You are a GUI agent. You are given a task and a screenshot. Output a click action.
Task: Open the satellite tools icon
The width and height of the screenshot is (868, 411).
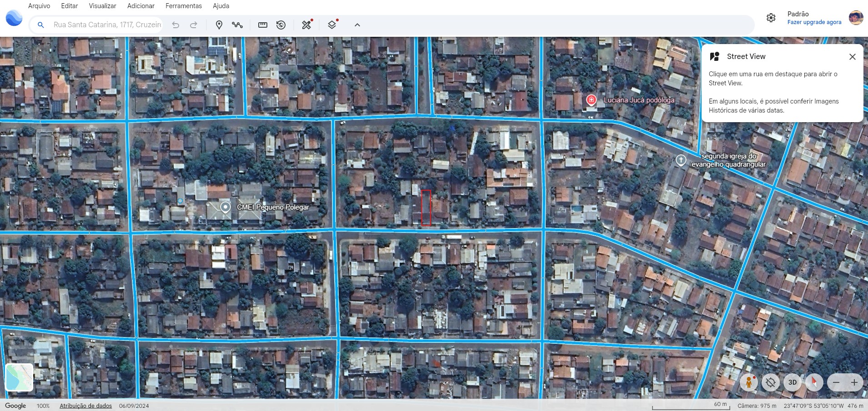307,25
